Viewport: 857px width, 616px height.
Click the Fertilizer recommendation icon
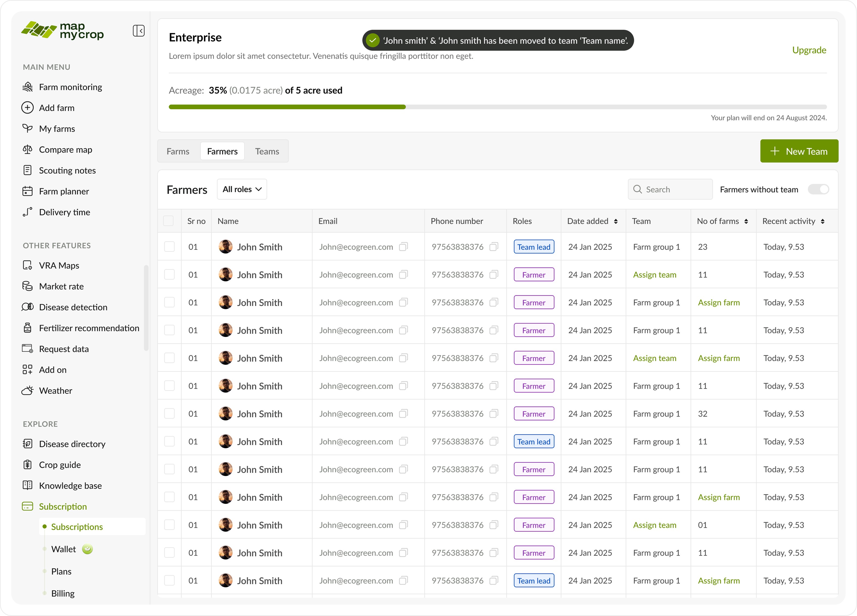(x=27, y=328)
